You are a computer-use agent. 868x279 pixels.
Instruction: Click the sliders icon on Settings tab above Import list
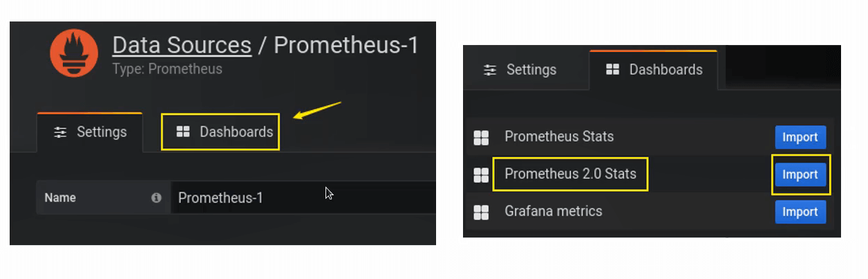(x=490, y=70)
